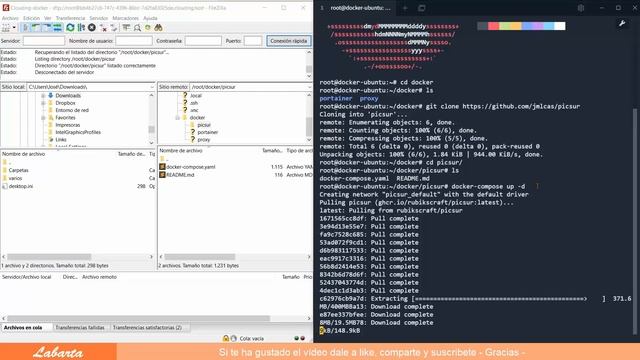Open the directory listing filters dialog
Image resolution: width=640 pixels, height=360 pixels.
coord(127,28)
